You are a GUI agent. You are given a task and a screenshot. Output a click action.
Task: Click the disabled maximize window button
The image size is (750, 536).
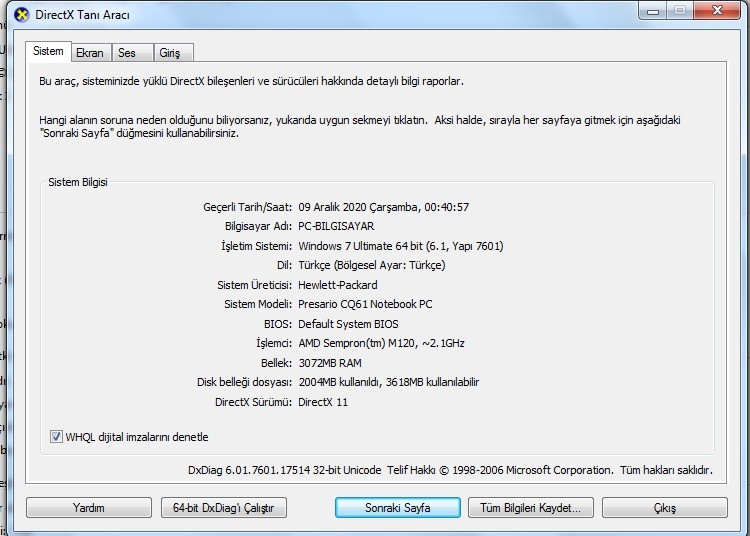pos(680,11)
